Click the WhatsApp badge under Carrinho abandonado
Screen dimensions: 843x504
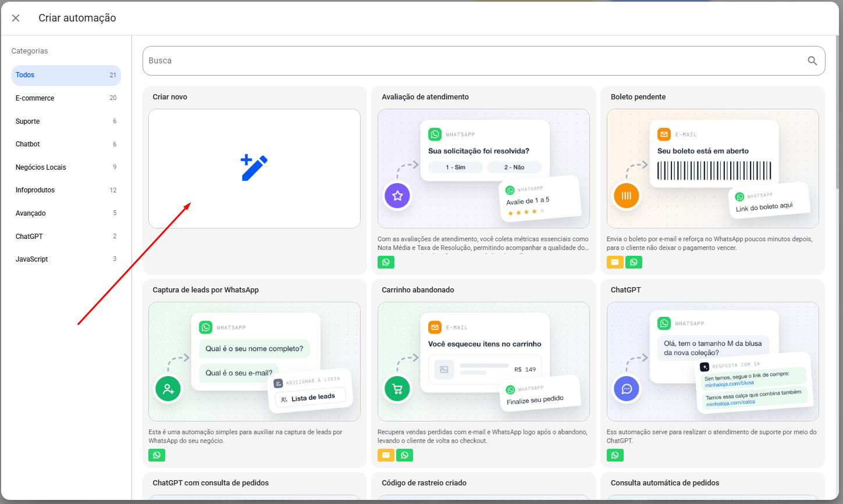(x=404, y=455)
